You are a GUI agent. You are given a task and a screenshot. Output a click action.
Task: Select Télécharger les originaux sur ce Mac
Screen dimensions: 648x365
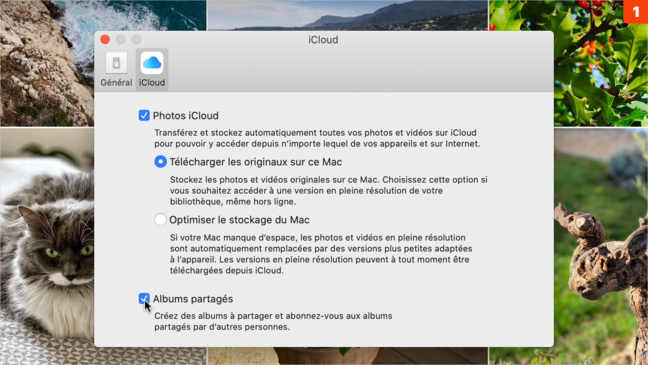pos(160,162)
